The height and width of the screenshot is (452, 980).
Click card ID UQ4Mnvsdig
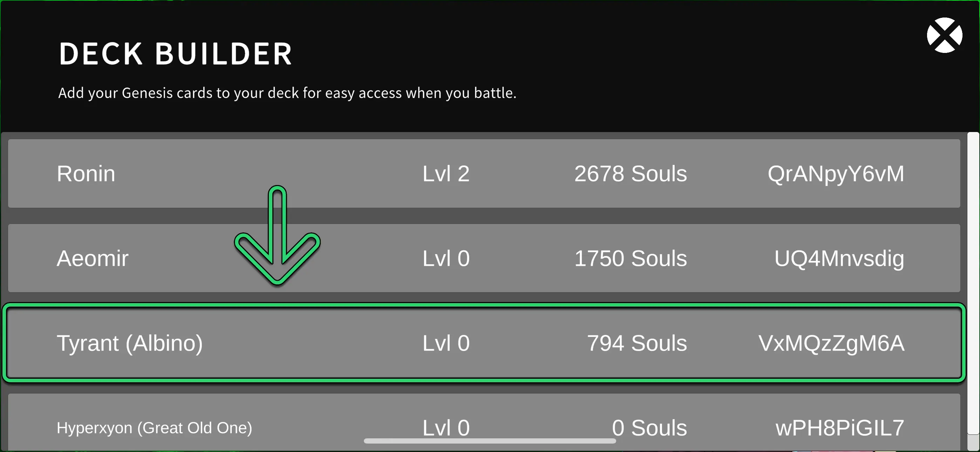[x=839, y=259]
